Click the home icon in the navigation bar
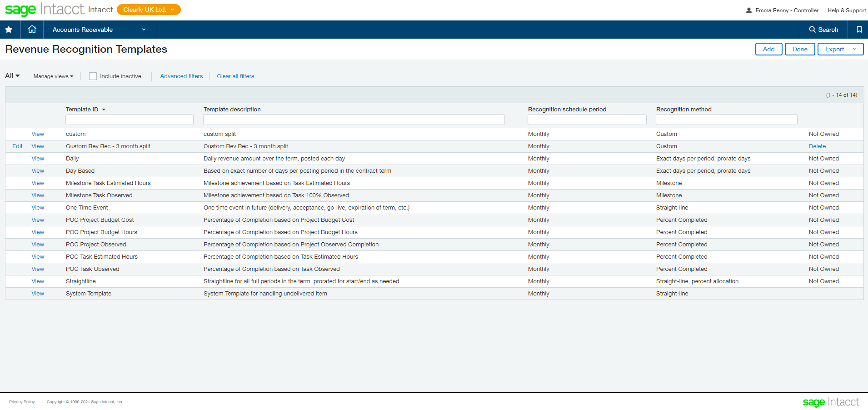Screen dimensions: 868x410 [31, 29]
